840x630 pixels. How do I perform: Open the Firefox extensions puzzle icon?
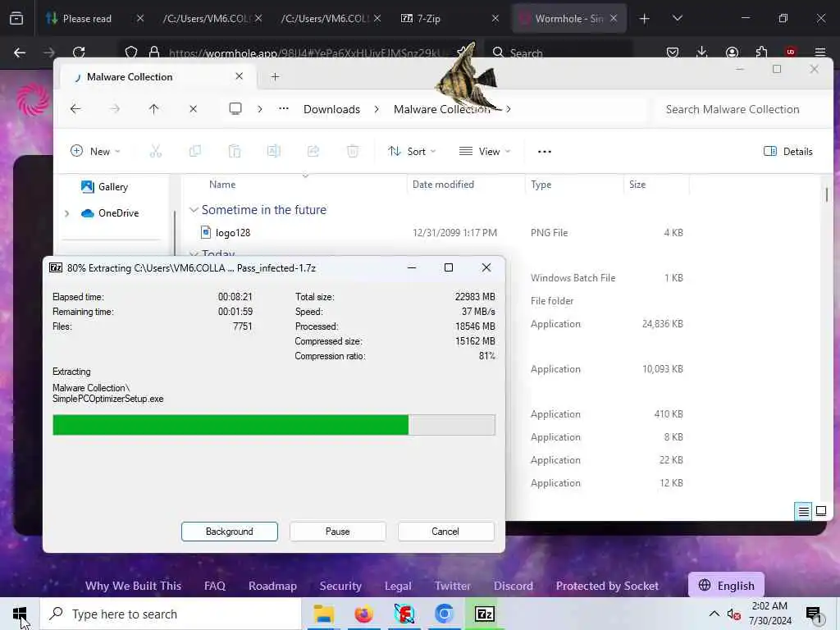point(761,52)
